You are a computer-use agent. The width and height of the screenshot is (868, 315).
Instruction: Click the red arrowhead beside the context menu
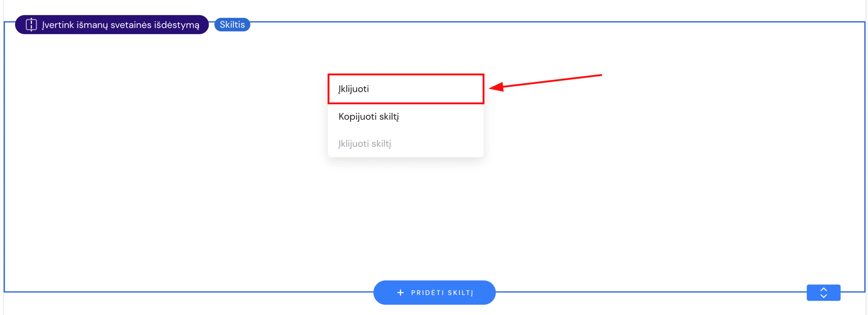(496, 87)
